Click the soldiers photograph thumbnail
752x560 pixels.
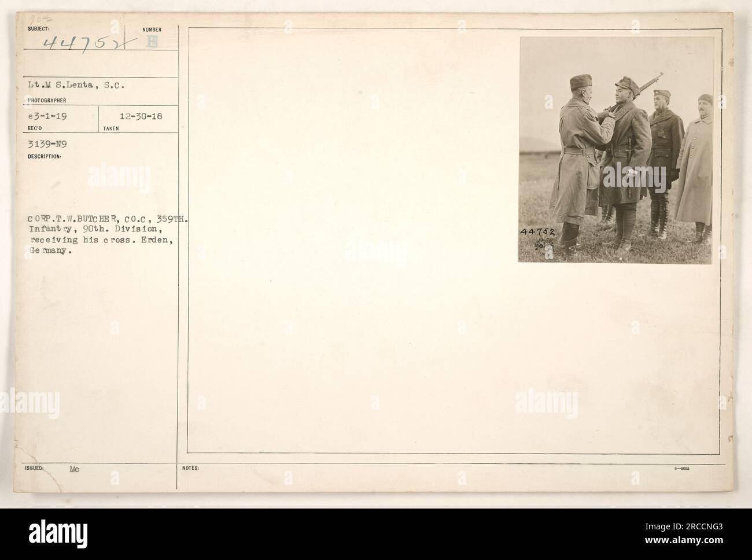(x=616, y=150)
